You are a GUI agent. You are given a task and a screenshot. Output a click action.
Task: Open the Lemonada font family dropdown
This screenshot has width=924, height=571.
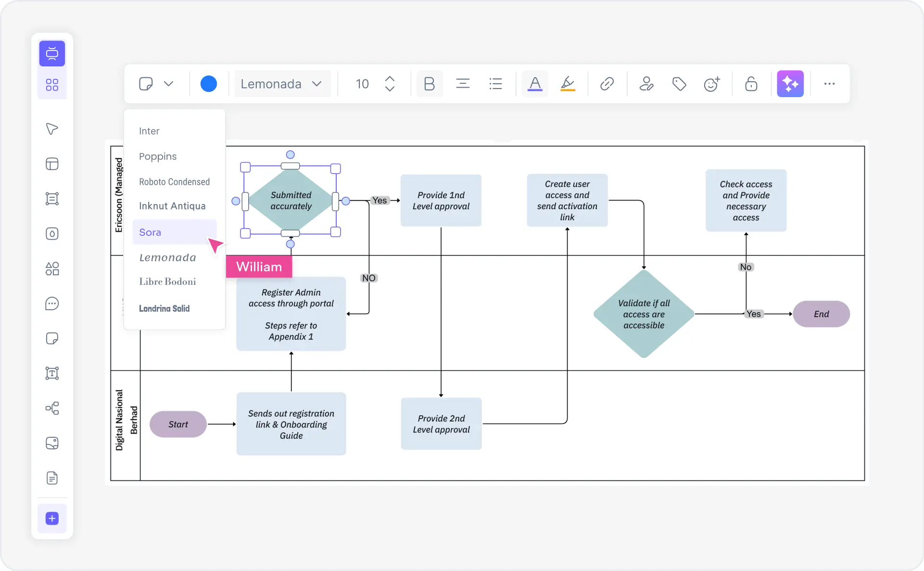click(282, 84)
